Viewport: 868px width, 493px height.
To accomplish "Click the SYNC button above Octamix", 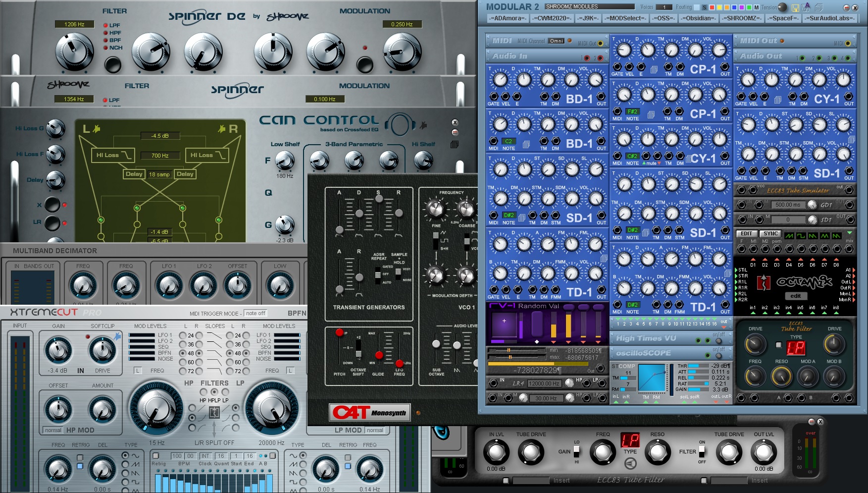I will [770, 233].
